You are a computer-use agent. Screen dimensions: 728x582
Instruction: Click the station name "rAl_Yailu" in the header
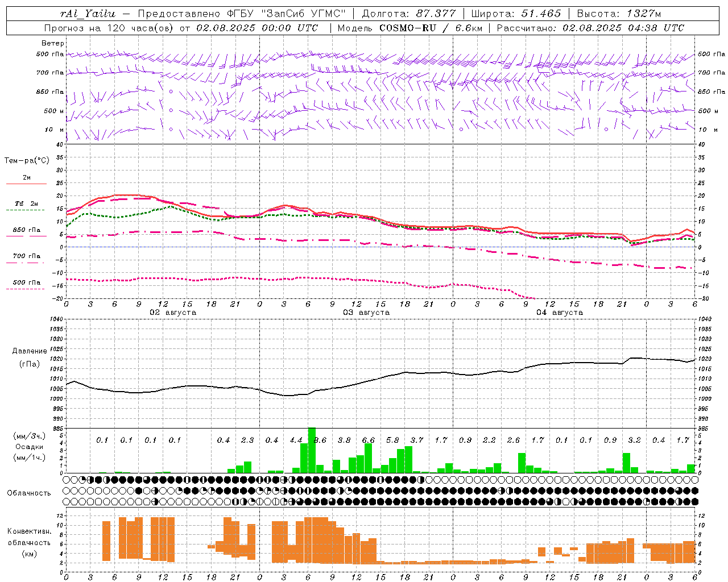click(88, 14)
